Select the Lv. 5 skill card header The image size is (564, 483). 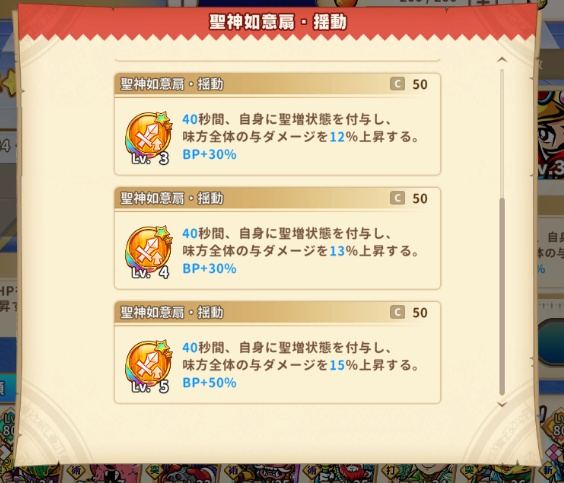(x=277, y=313)
